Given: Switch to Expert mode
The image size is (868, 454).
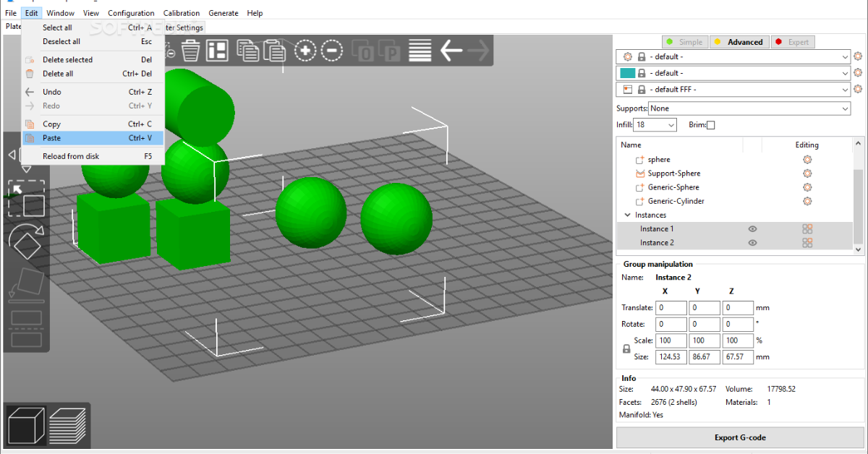Looking at the screenshot, I should (793, 42).
